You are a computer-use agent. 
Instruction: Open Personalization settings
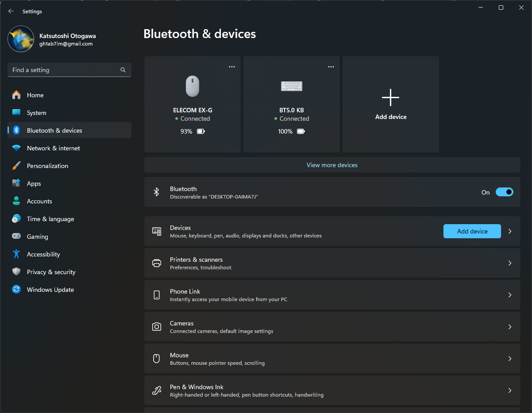click(x=69, y=166)
